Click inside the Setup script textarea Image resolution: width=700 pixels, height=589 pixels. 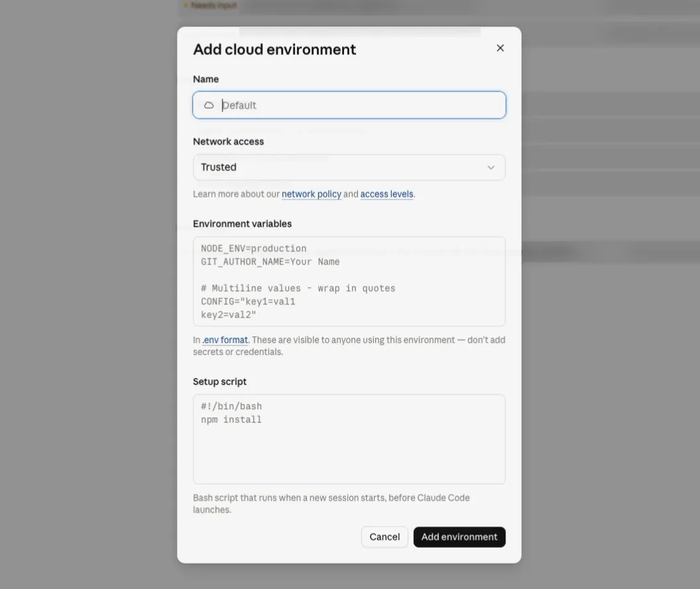pos(349,439)
